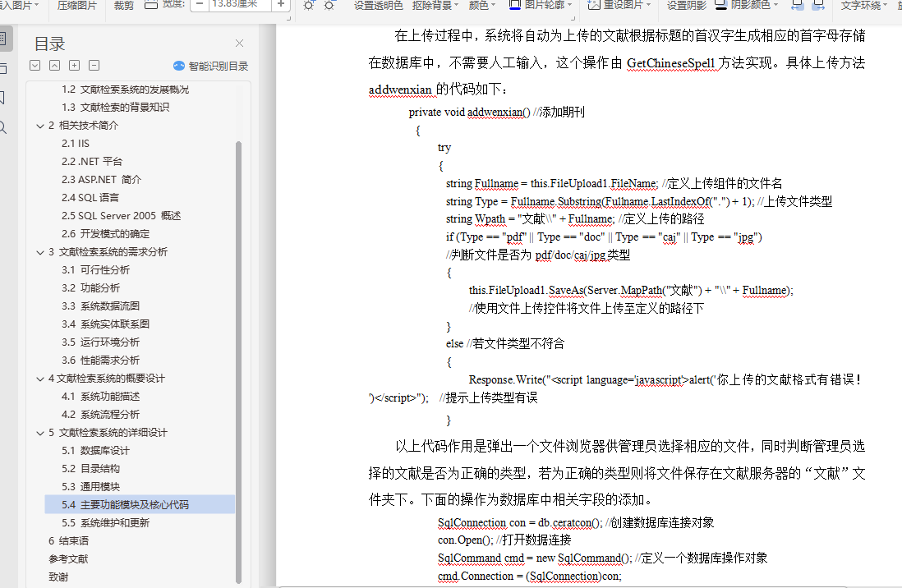Click the plus box icon in the 目录 panel

click(74, 66)
